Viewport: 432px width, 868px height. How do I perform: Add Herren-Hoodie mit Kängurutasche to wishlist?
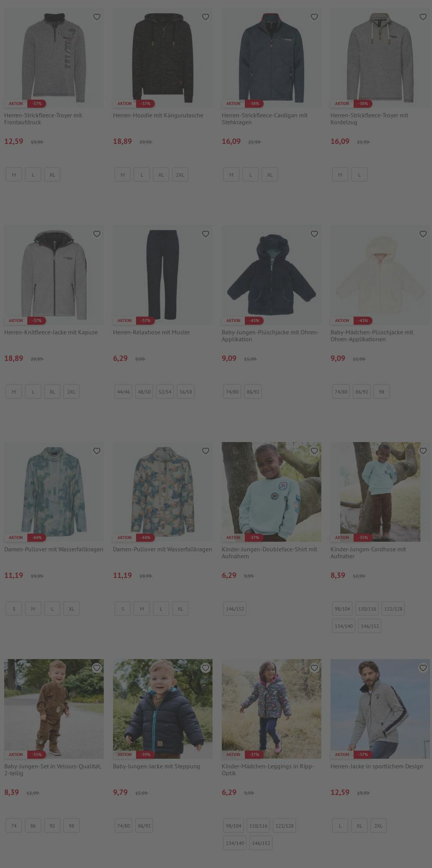[206, 17]
